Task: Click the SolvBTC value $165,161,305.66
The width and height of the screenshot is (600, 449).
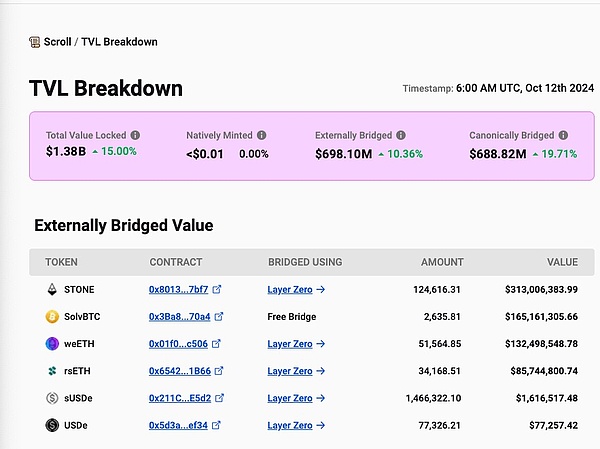Action: click(x=541, y=317)
